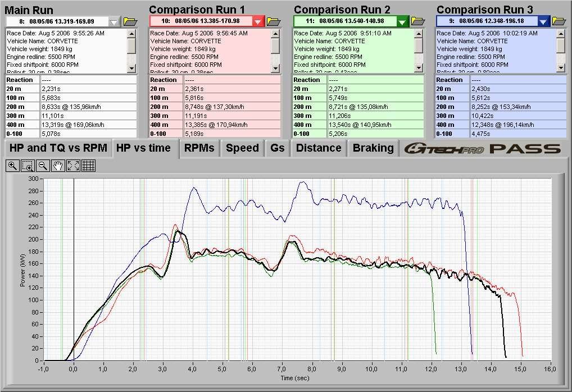Expand the Main Run selection dropdown
This screenshot has height=392, width=572.
pos(114,21)
